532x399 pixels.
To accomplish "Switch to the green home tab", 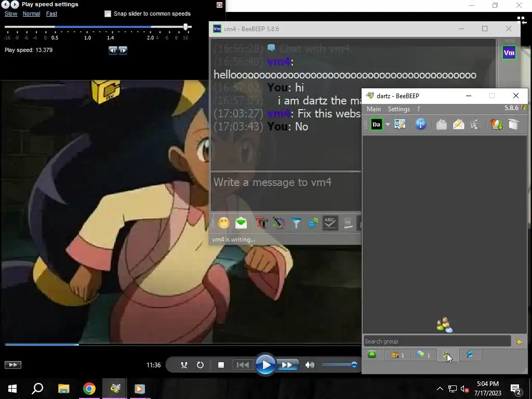I will (372, 354).
